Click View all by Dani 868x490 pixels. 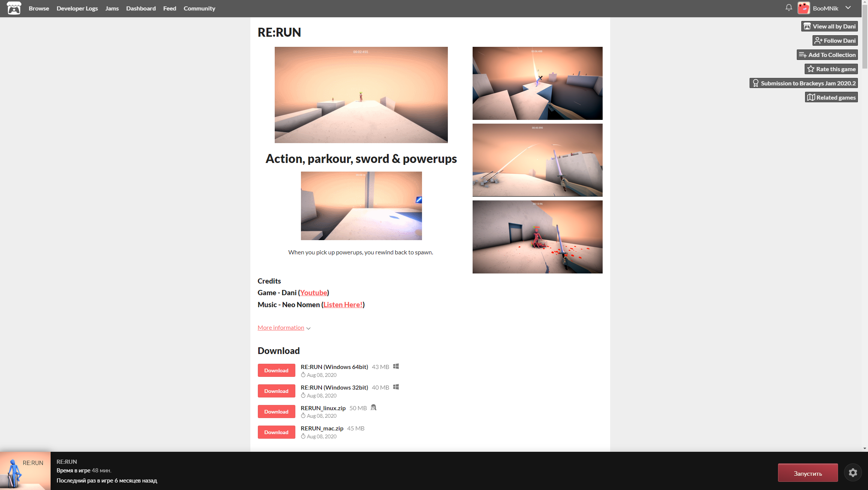[829, 26]
